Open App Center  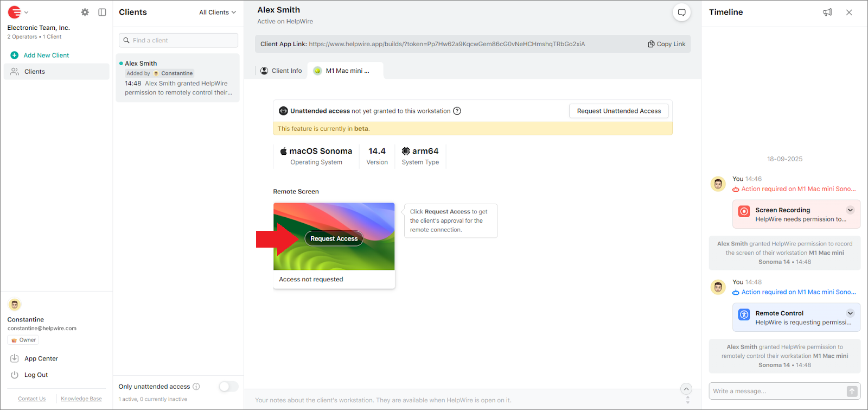pos(34,358)
